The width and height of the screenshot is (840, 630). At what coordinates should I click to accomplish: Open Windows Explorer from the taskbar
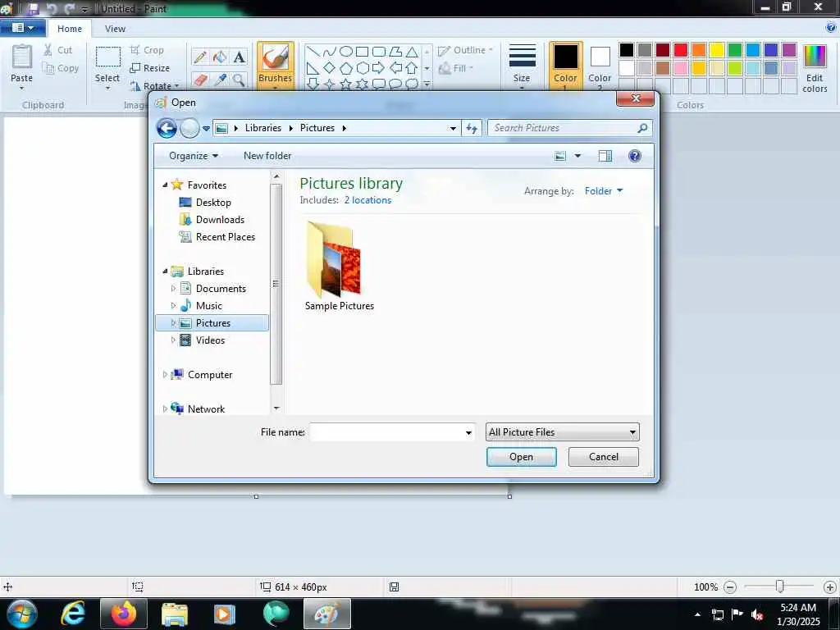point(174,613)
